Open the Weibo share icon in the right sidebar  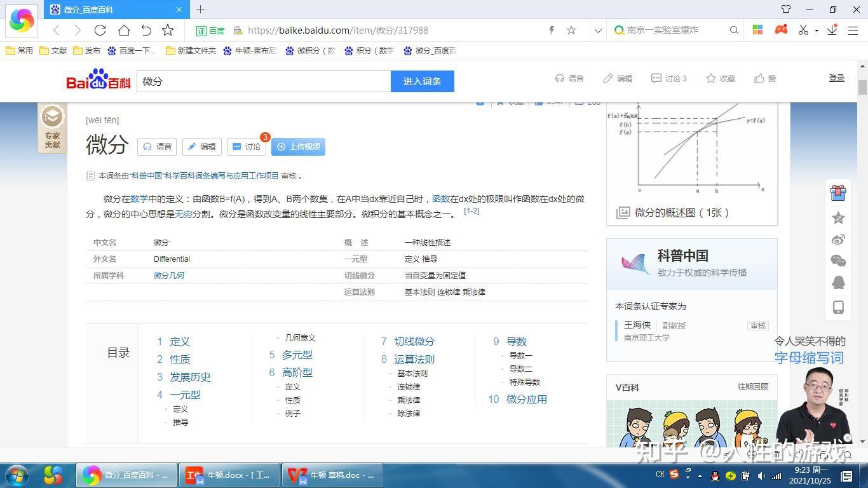coord(838,240)
